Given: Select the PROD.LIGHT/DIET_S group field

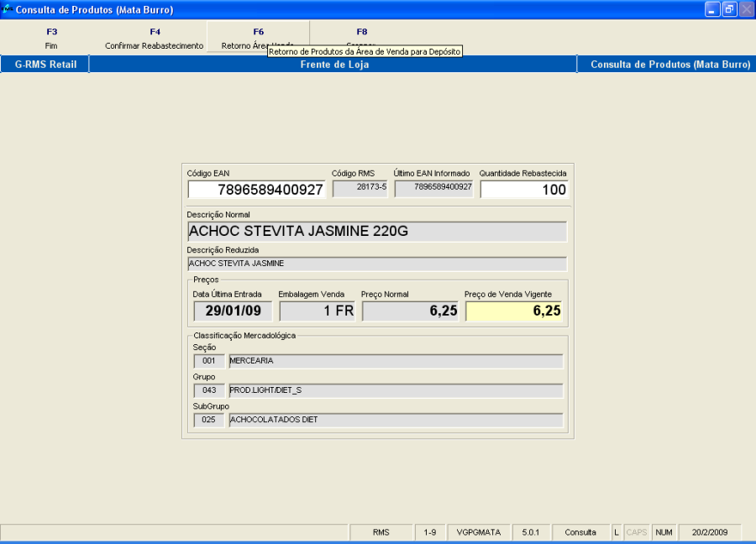Looking at the screenshot, I should [x=396, y=390].
